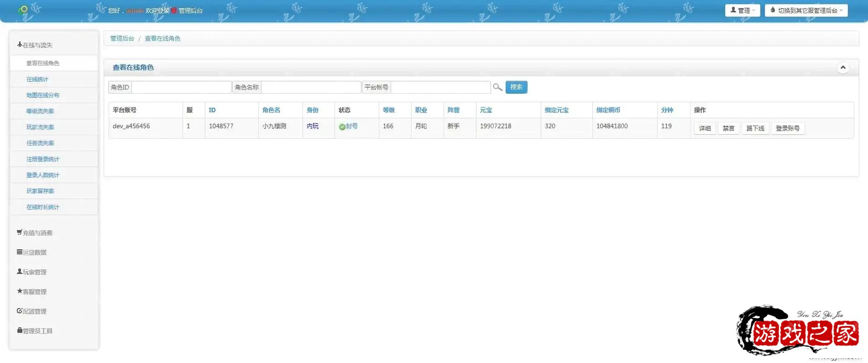
Task: Select 在线统计 in the sidebar
Action: pos(37,79)
